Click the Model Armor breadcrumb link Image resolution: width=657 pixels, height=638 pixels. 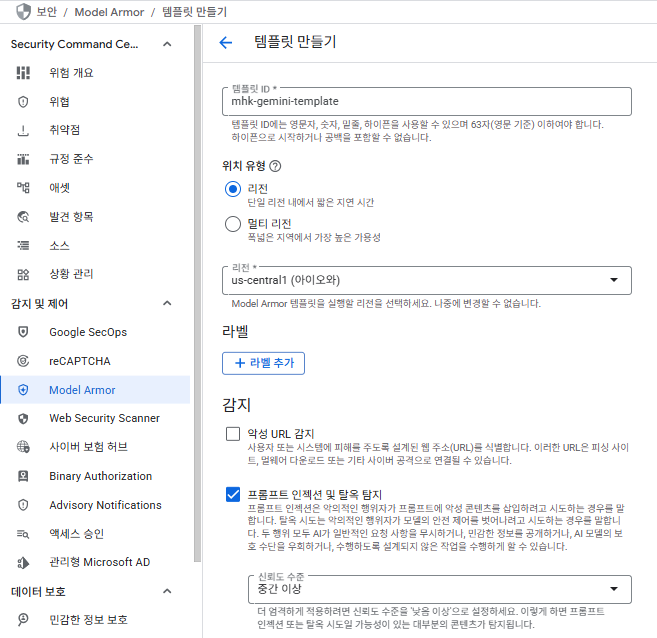(109, 12)
